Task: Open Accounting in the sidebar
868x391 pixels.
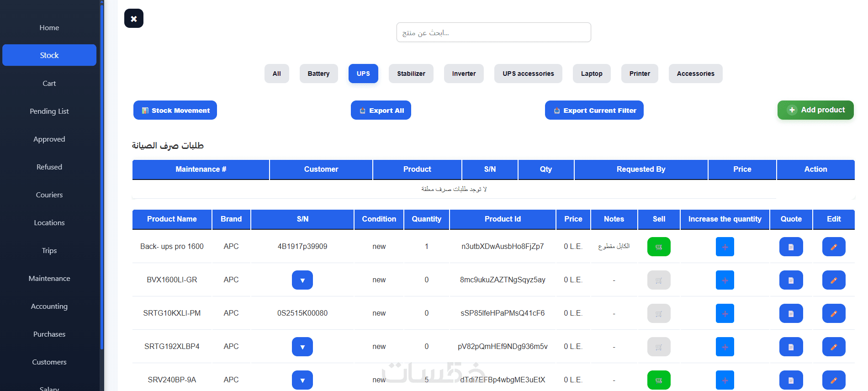Action: (x=49, y=306)
